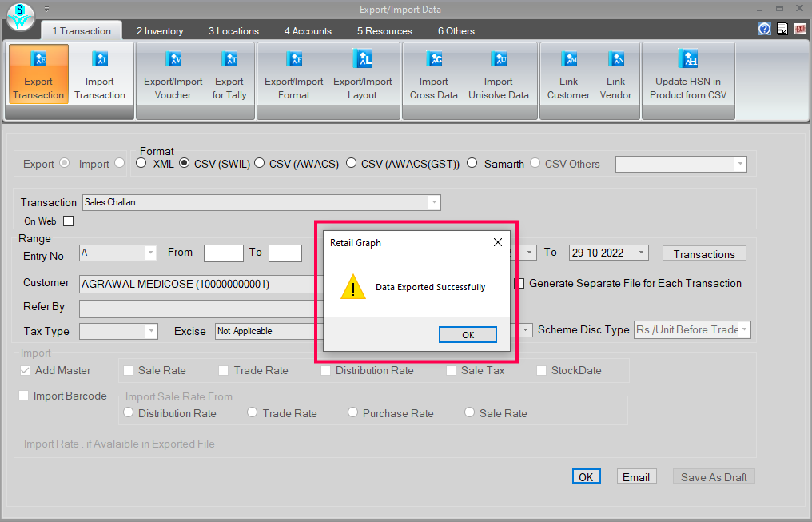The width and height of the screenshot is (812, 522).
Task: Click the red Exit icon
Action: (800, 29)
